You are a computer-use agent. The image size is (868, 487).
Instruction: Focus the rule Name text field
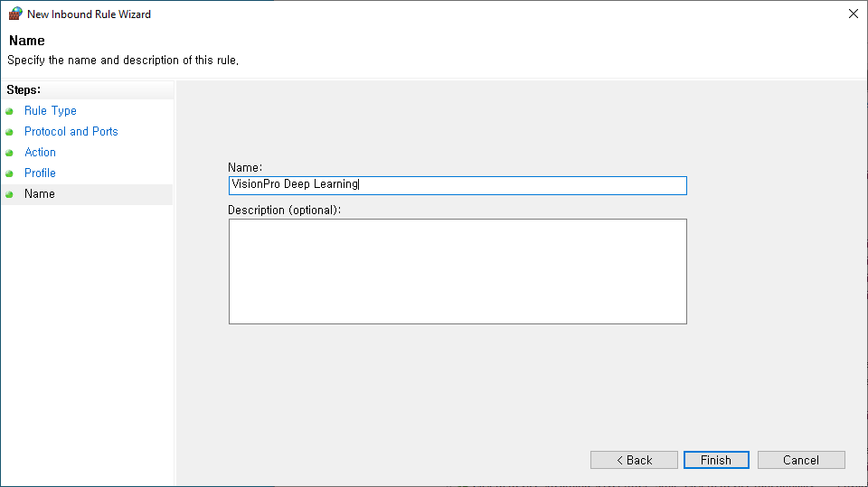coord(458,185)
